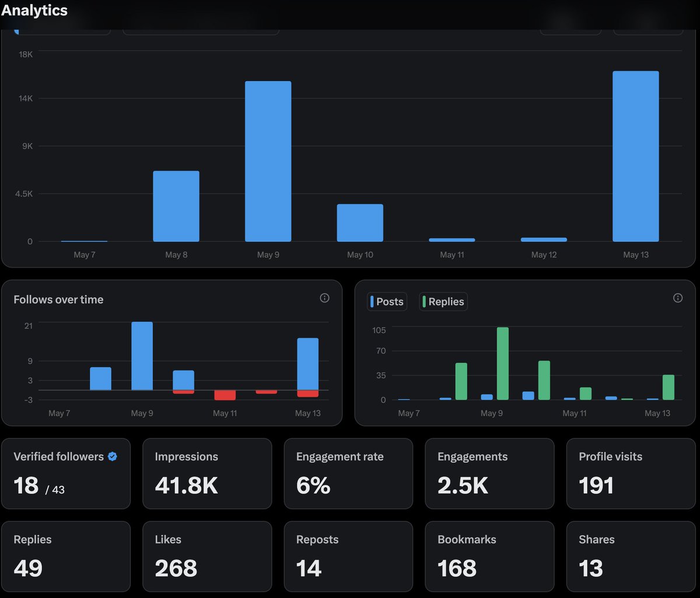
Task: Open the Impressions stat card
Action: pyautogui.click(x=207, y=474)
